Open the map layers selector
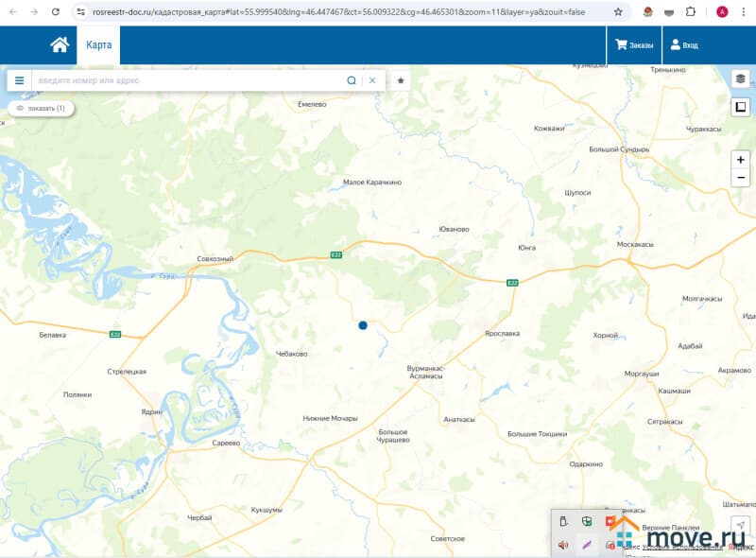The image size is (756, 558). pos(740,79)
